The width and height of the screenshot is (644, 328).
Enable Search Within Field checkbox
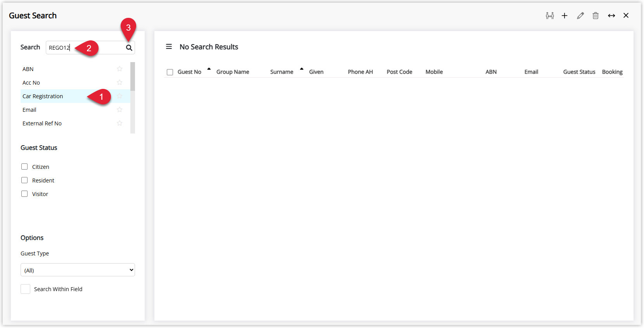tap(25, 289)
